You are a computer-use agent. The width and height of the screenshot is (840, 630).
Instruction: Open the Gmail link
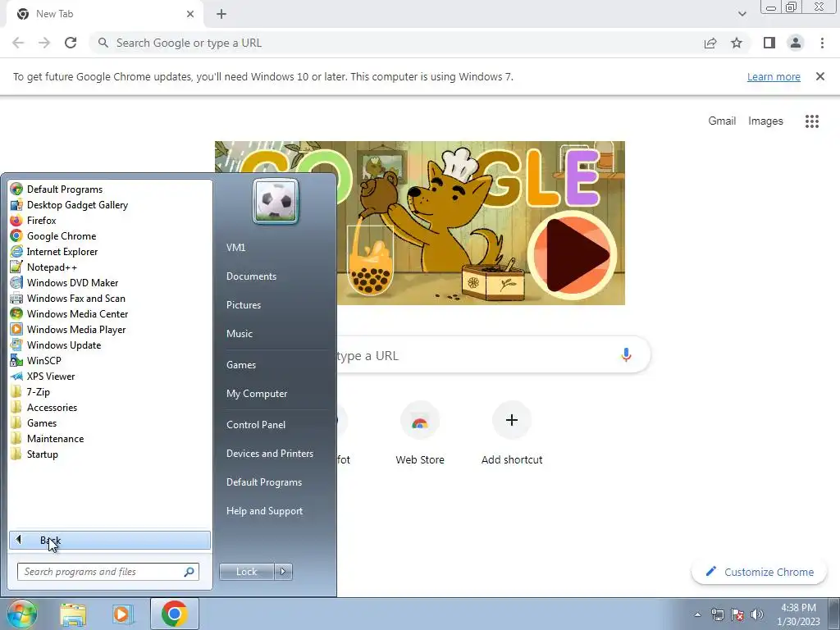[722, 121]
